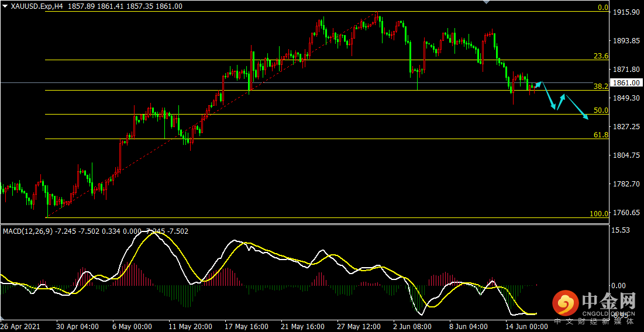Click the open price value 1857.89
Viewport: 644px width, 332px height.
coord(80,6)
